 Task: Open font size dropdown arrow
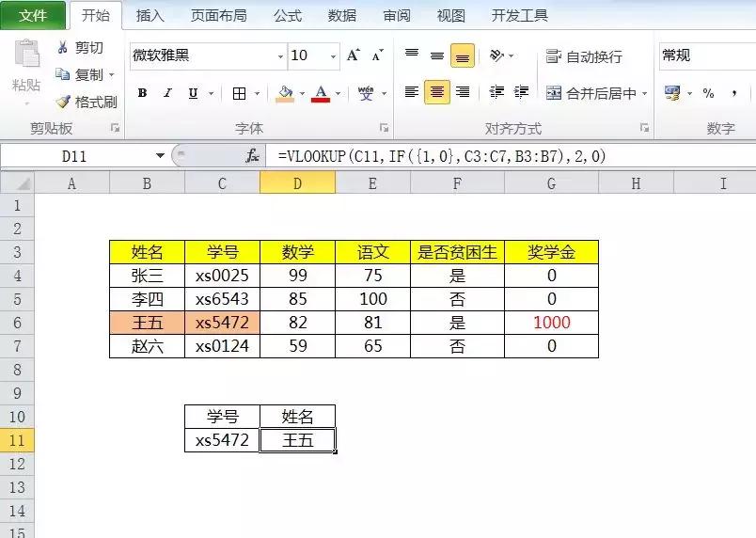pos(333,56)
